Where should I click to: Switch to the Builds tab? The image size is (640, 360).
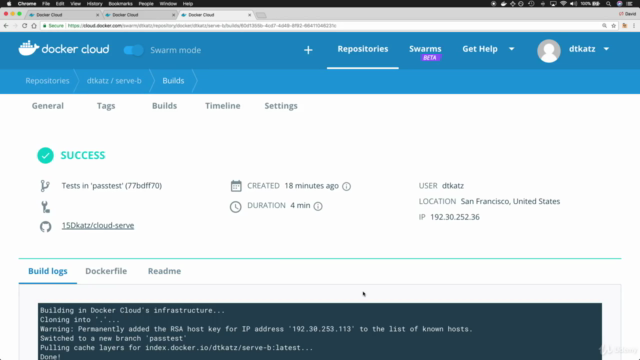pos(164,106)
